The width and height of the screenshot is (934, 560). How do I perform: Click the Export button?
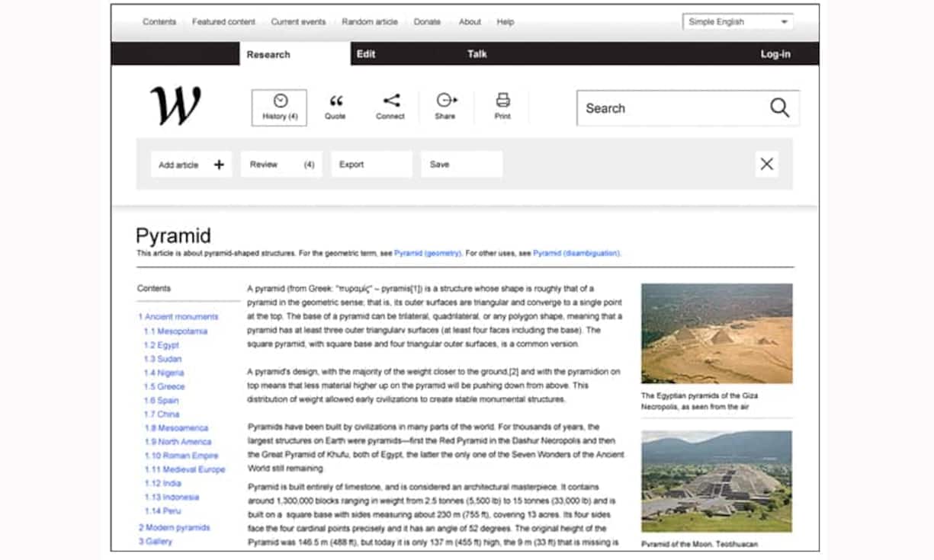(371, 165)
